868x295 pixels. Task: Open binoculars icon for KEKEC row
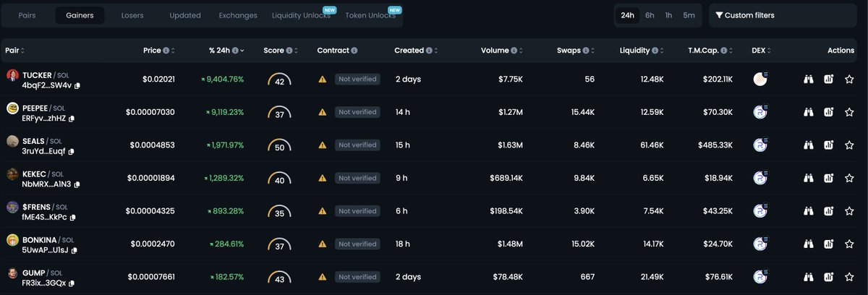(809, 178)
